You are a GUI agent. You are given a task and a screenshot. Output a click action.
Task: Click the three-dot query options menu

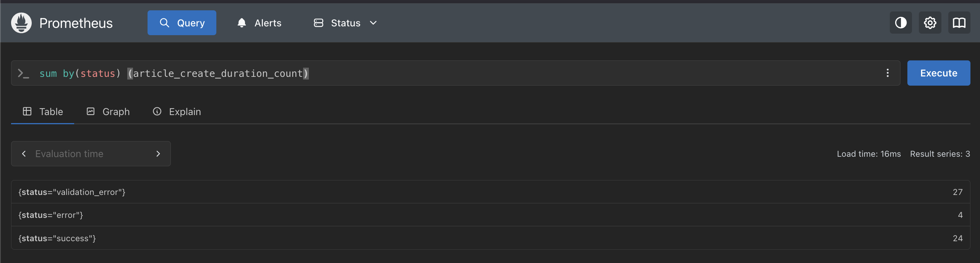[888, 73]
